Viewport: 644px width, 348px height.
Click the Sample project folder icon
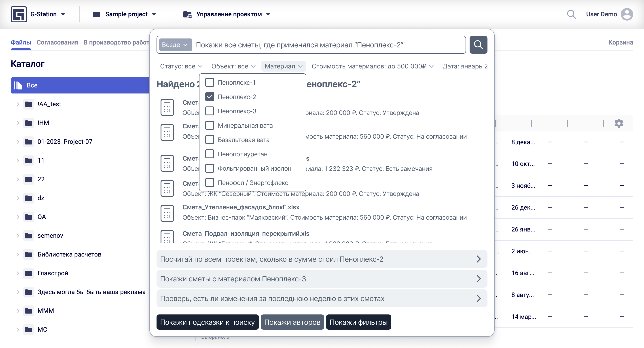(x=97, y=14)
